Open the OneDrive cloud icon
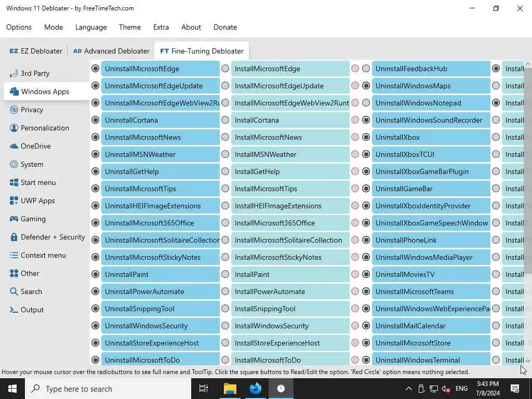This screenshot has height=399, width=532. pos(14,146)
